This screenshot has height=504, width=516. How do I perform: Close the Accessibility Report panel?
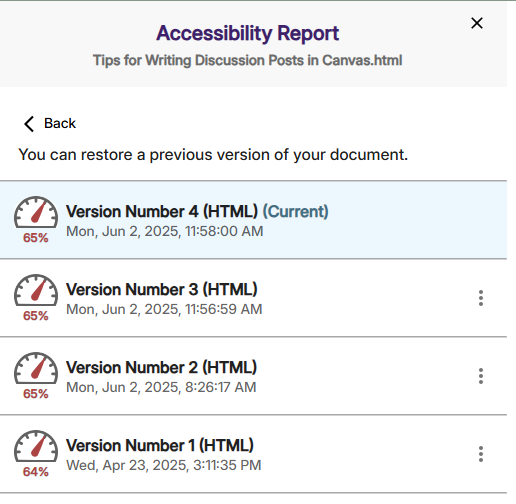click(477, 23)
